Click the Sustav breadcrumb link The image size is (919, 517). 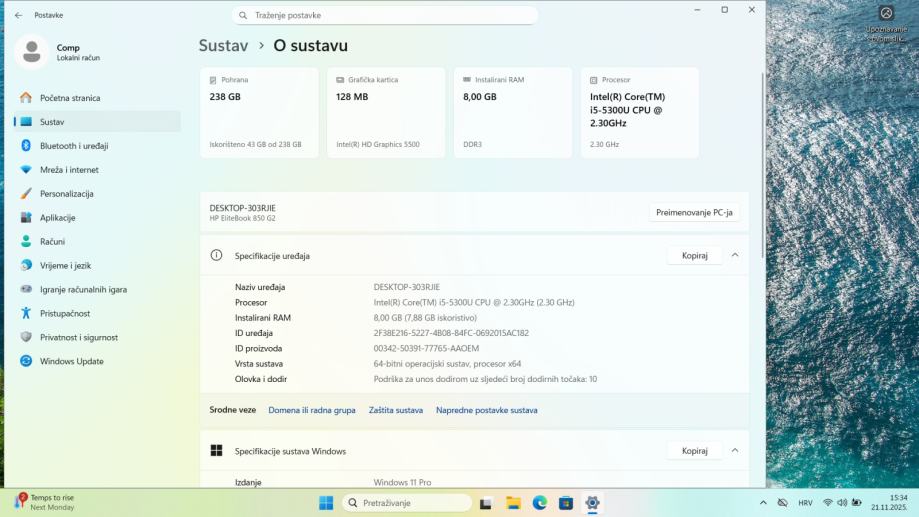tap(223, 46)
